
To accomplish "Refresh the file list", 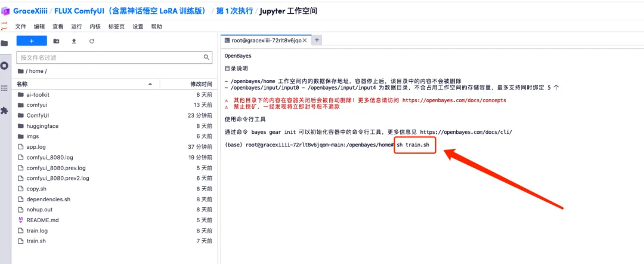I will [x=92, y=41].
